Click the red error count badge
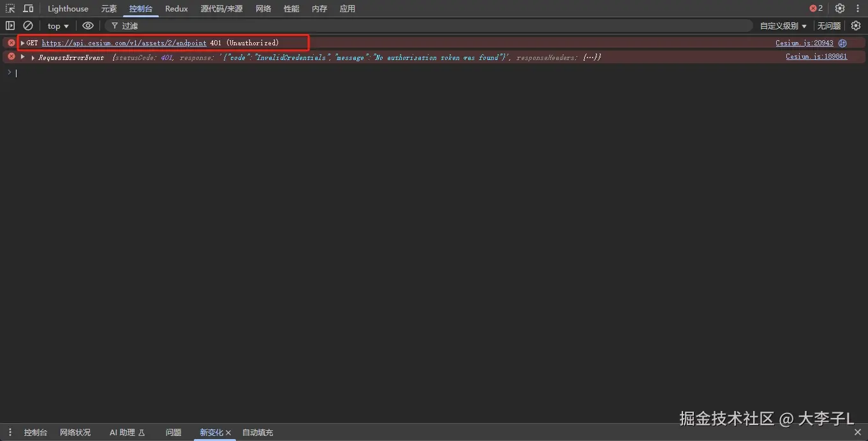 (816, 8)
